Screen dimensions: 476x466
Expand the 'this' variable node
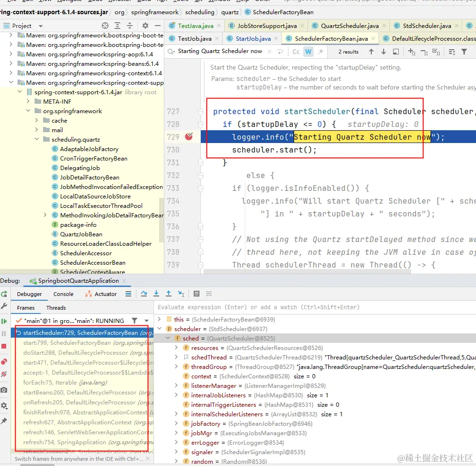tap(159, 319)
